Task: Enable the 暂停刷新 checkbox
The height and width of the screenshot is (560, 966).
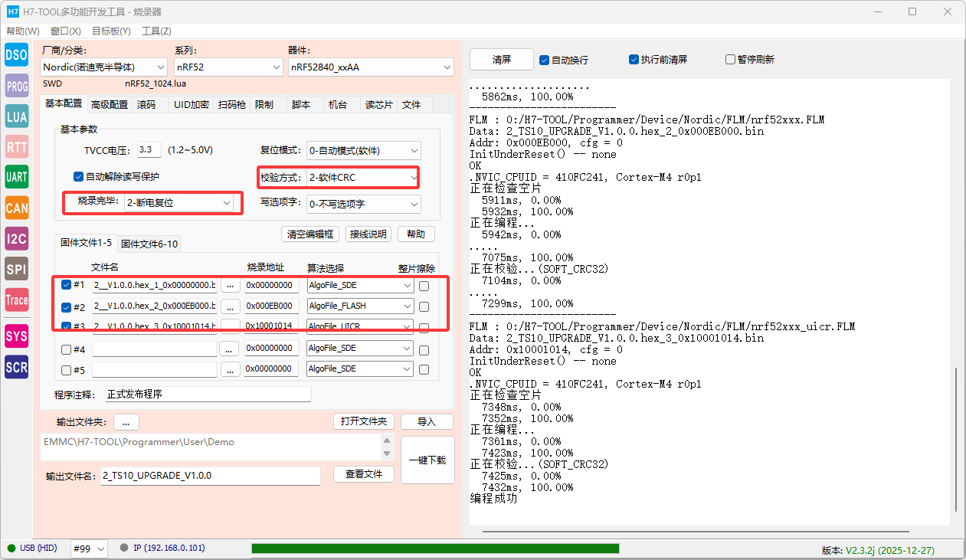Action: [730, 60]
